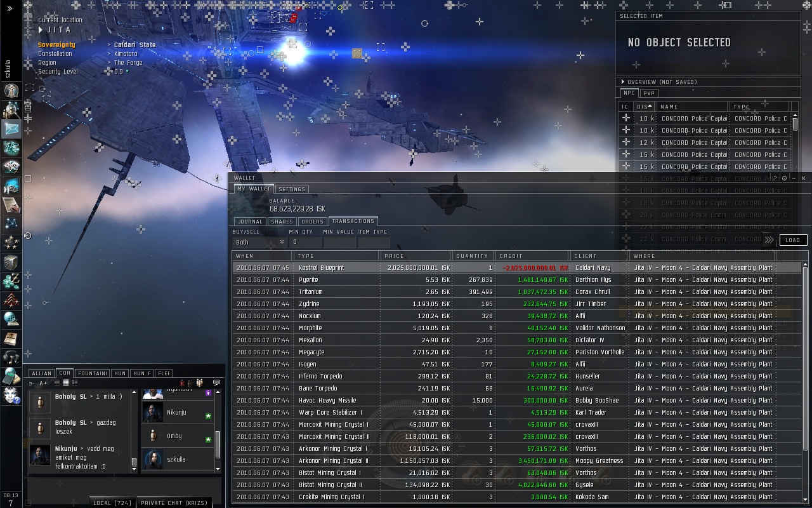Switch to the Shares tab in Wallet
Screen dimensions: 812x508
tap(282, 222)
